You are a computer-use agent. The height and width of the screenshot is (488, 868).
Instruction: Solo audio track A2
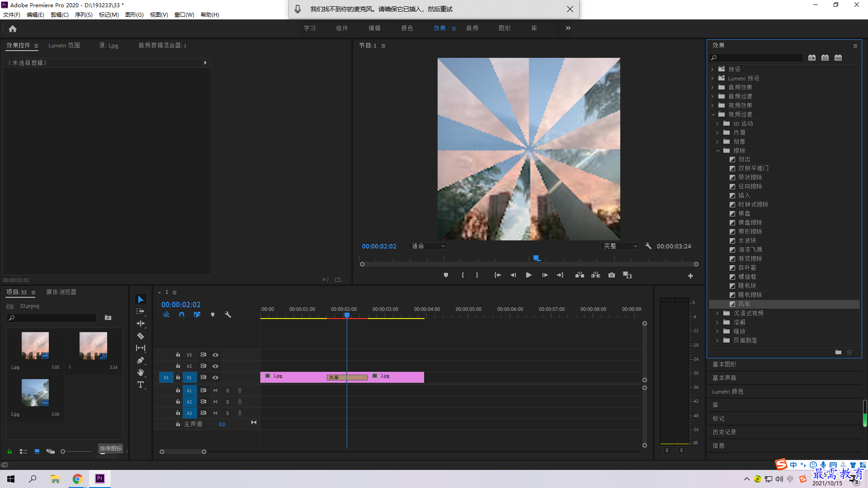pos(227,402)
